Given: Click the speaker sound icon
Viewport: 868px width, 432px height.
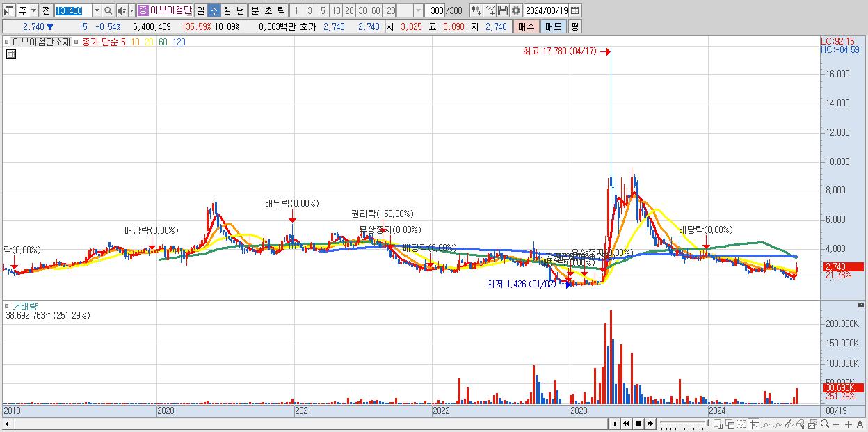Looking at the screenshot, I should tap(122, 10).
